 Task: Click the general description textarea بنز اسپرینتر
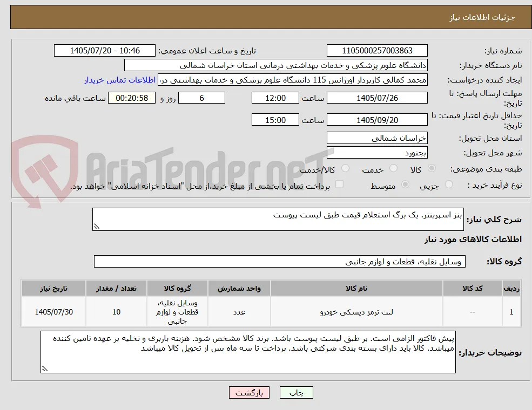(x=278, y=219)
